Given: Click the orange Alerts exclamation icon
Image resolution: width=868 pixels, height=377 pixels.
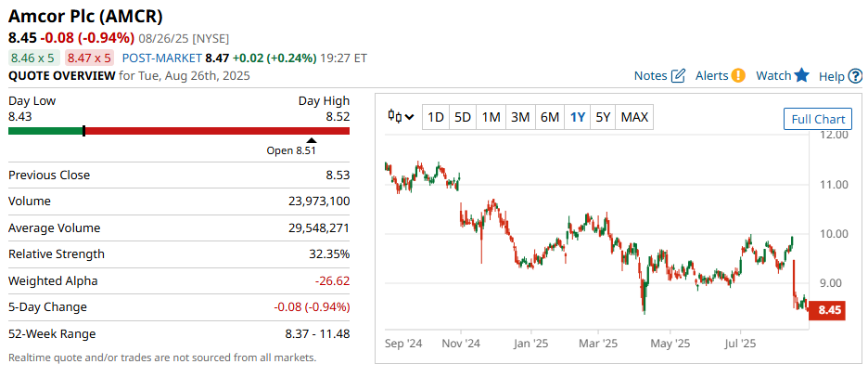Looking at the screenshot, I should click(738, 75).
